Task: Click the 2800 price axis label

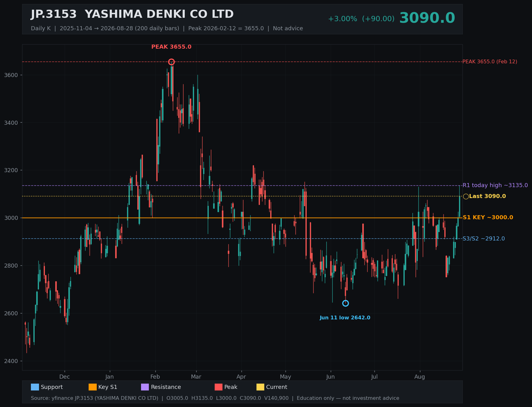Action: tap(12, 265)
